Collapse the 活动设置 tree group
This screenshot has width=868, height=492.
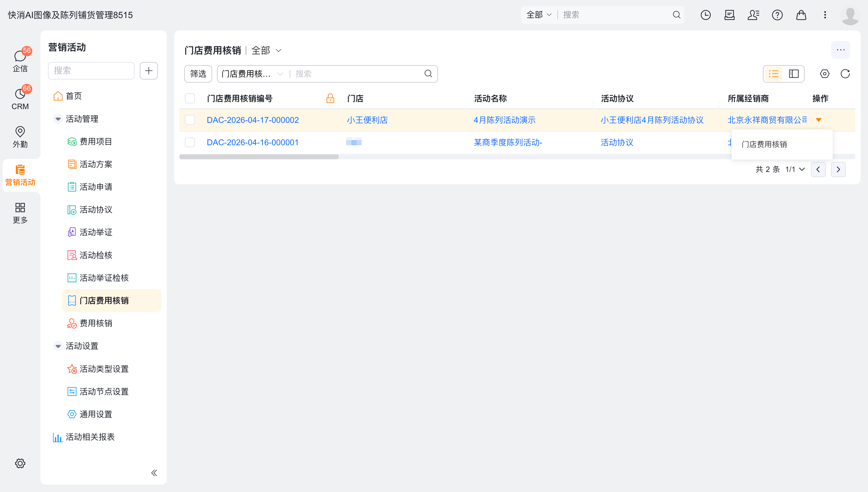coord(58,346)
